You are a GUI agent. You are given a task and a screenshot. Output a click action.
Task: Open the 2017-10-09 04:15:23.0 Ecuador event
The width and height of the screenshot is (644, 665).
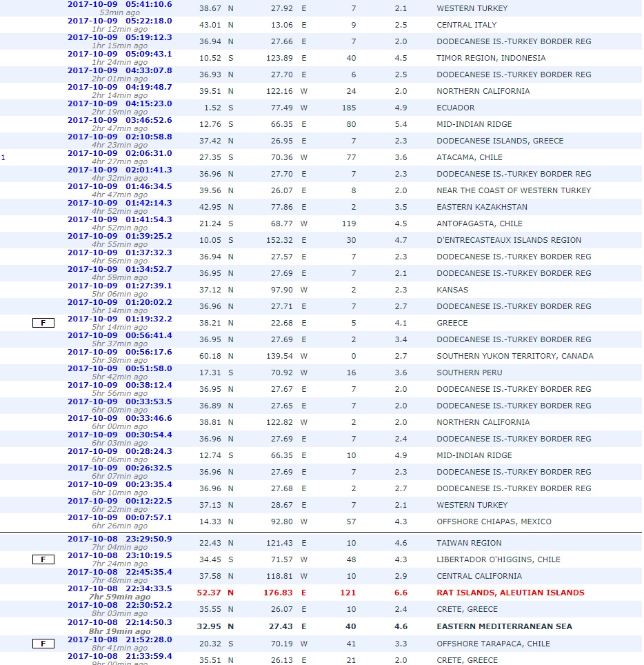coord(120,103)
